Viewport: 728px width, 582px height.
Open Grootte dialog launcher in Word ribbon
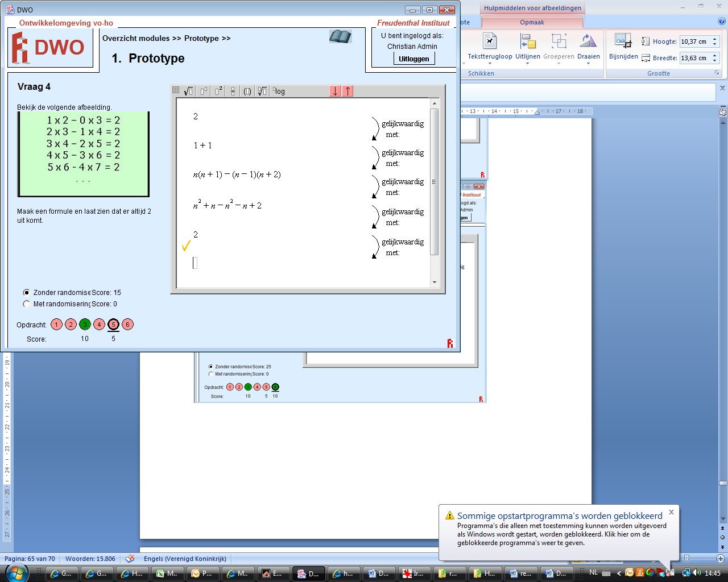point(717,73)
